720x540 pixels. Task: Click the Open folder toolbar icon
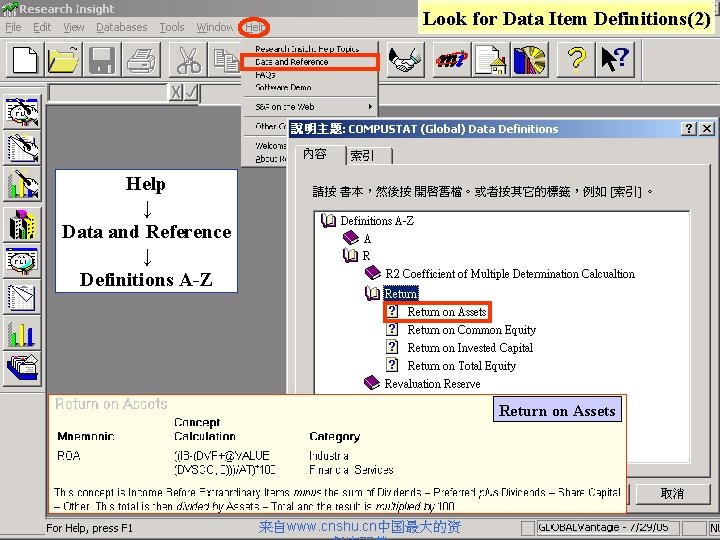click(64, 60)
